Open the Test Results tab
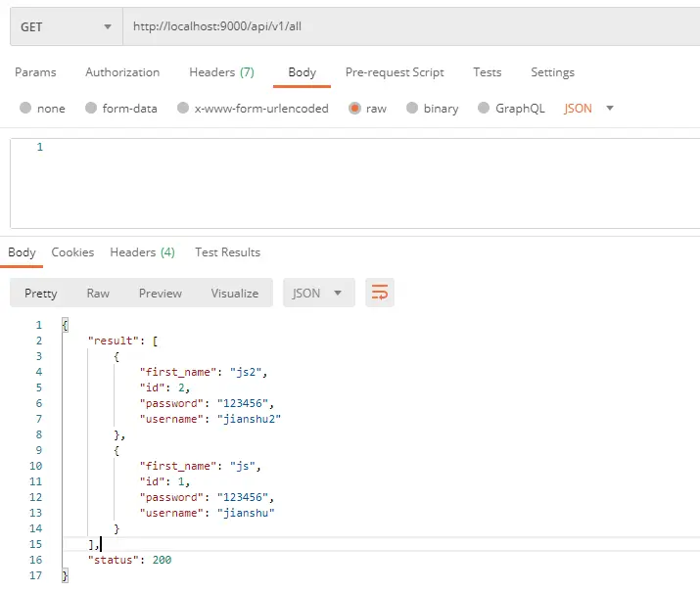700x592 pixels. click(x=228, y=252)
